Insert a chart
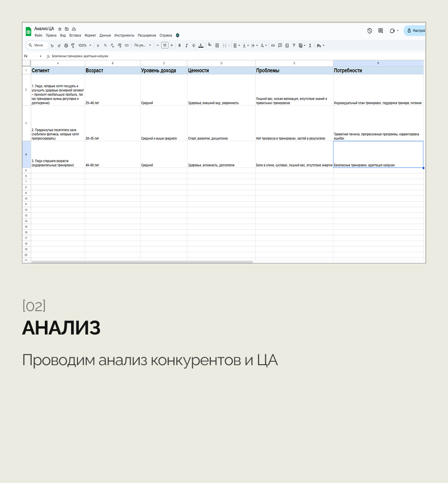Viewport: 448px width, 483px height. [x=287, y=46]
